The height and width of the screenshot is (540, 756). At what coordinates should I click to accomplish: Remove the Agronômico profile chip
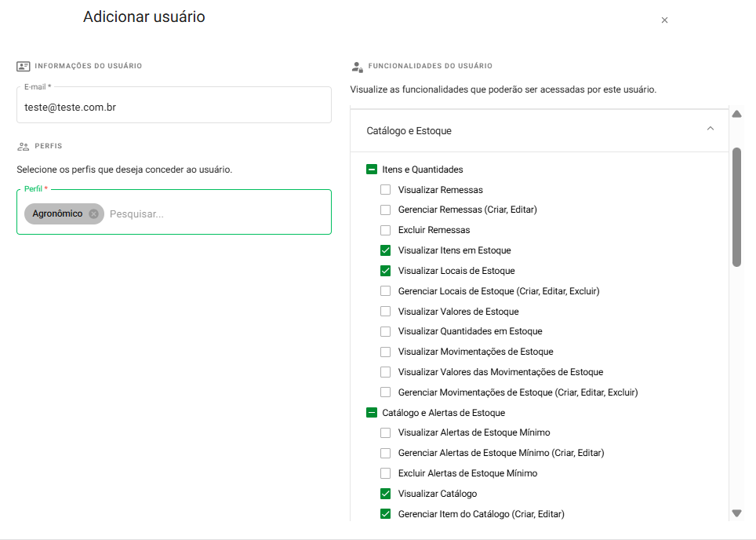(x=93, y=213)
